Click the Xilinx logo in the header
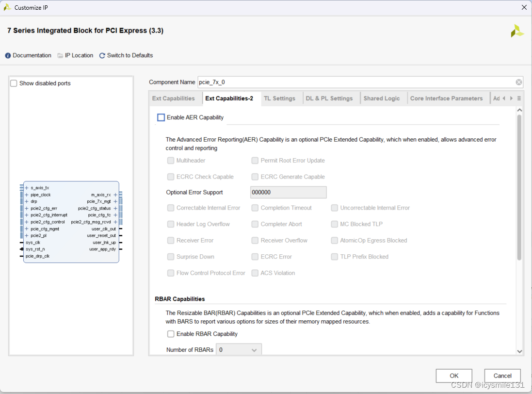 point(517,31)
